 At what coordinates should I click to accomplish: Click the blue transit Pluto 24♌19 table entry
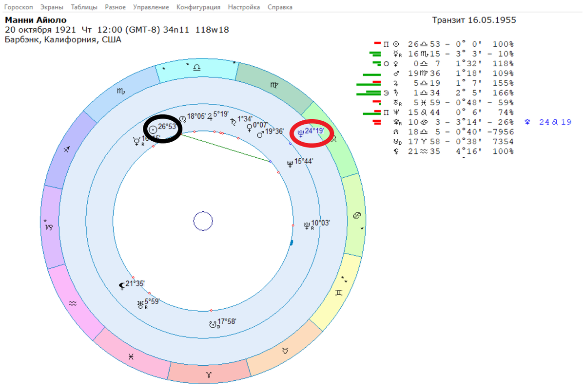click(x=548, y=122)
